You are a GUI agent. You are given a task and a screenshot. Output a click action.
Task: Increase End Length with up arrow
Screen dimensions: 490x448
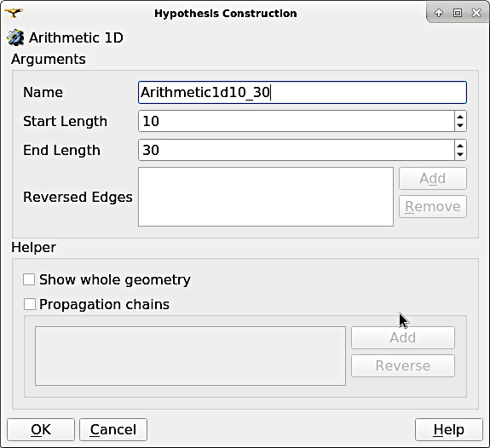(x=460, y=146)
